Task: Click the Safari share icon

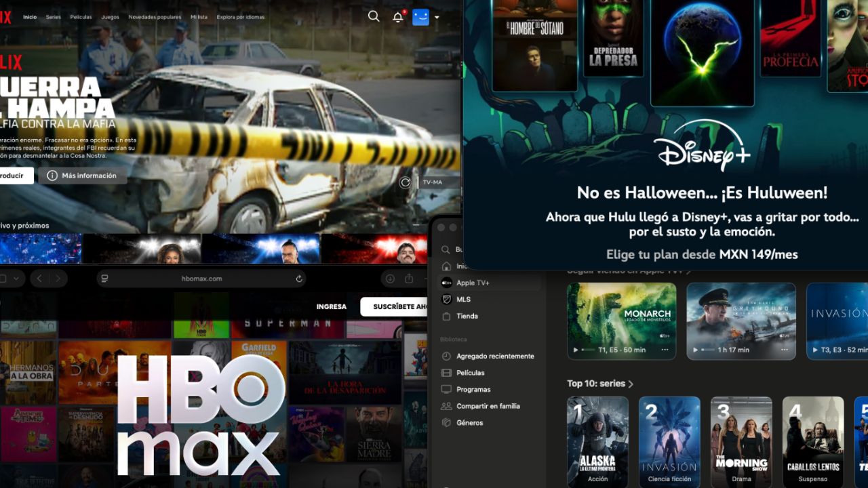Action: [x=409, y=279]
